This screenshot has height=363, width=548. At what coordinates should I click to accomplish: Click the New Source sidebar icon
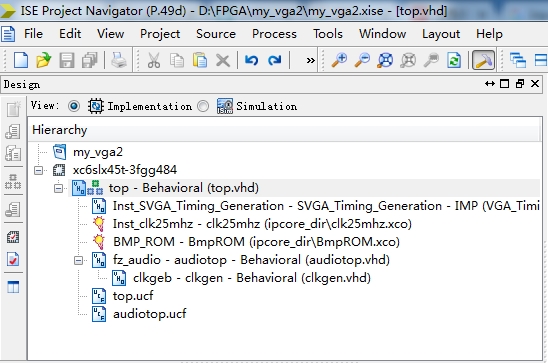(x=13, y=109)
